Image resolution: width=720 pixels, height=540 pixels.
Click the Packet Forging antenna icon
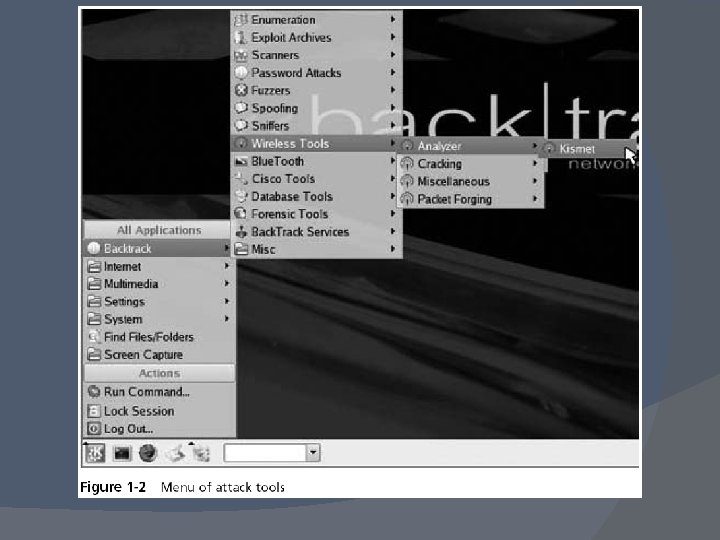407,199
